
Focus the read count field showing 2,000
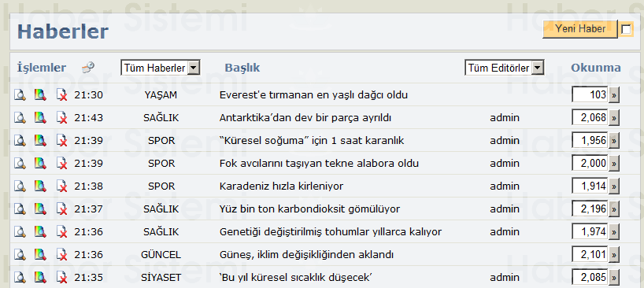[590, 164]
